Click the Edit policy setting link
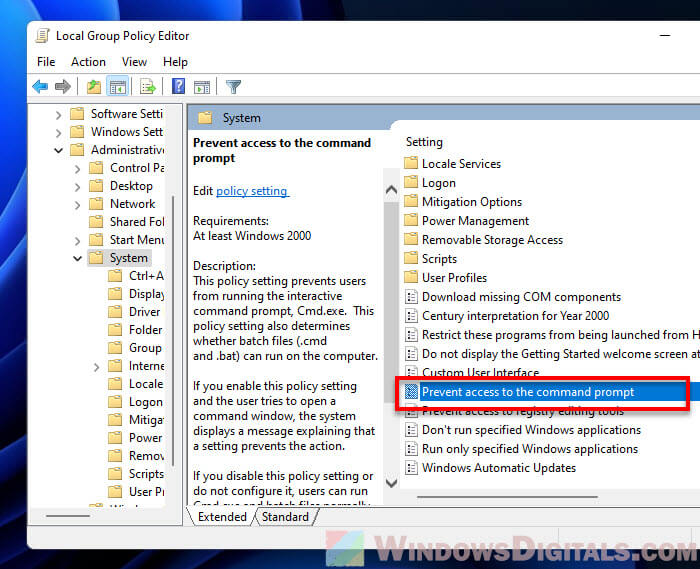The height and width of the screenshot is (569, 700). pyautogui.click(x=252, y=191)
